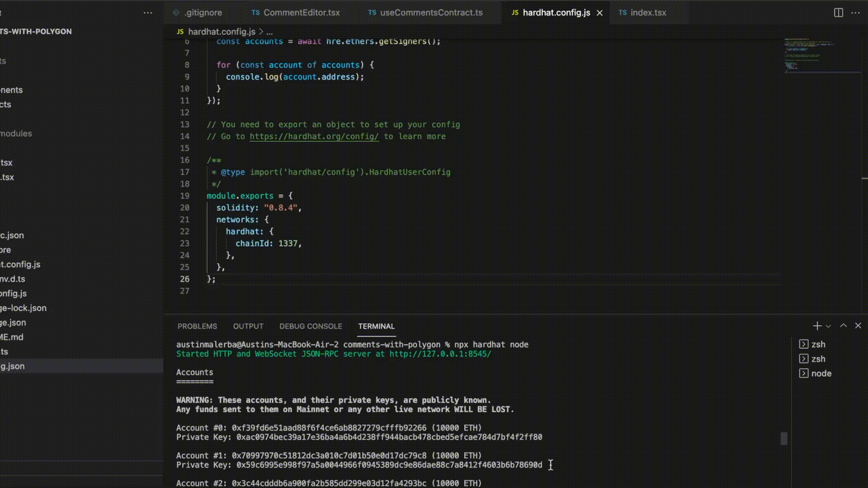Image resolution: width=868 pixels, height=488 pixels.
Task: Expand the breadcrumb ellipsis after hardhat.config.js
Action: click(x=269, y=32)
